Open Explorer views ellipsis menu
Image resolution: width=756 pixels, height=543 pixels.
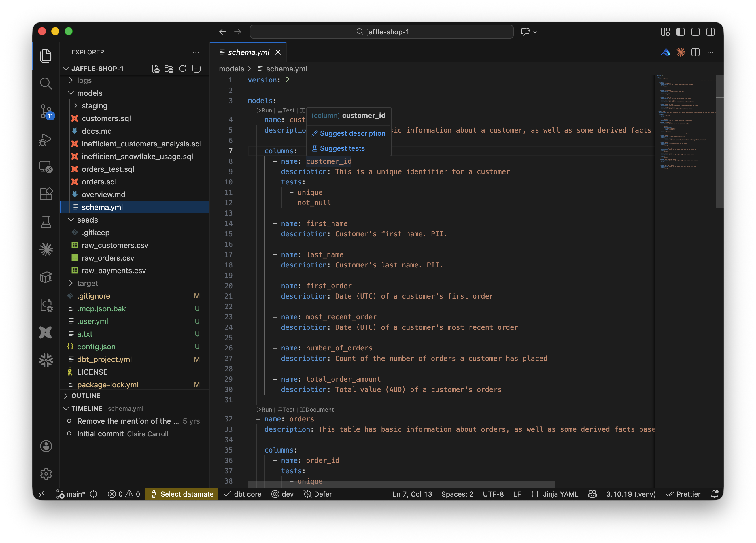pos(196,52)
